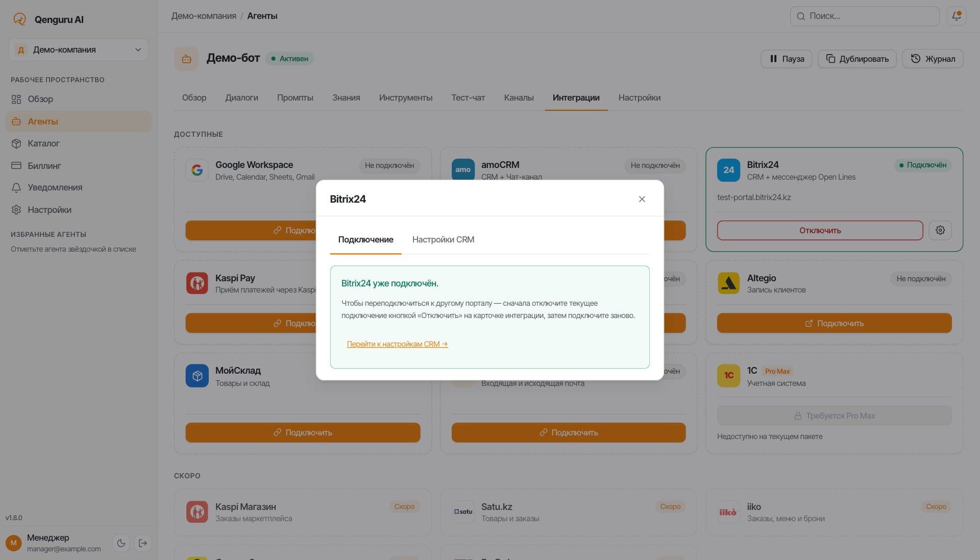The width and height of the screenshot is (980, 560).
Task: Switch to the Знания tab
Action: pos(346,98)
